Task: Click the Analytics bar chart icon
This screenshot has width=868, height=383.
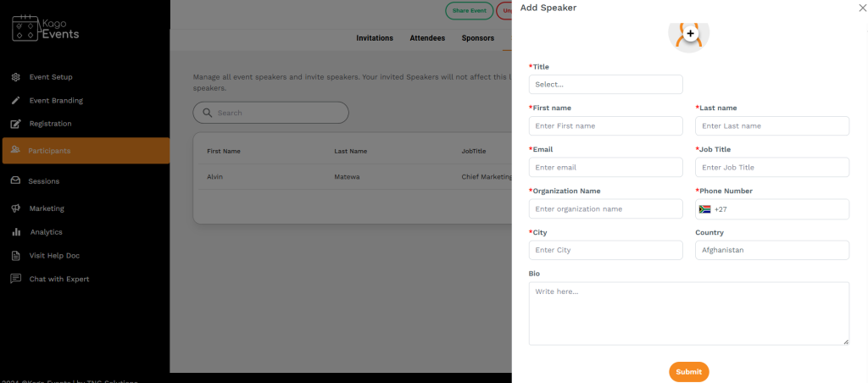Action: point(16,231)
